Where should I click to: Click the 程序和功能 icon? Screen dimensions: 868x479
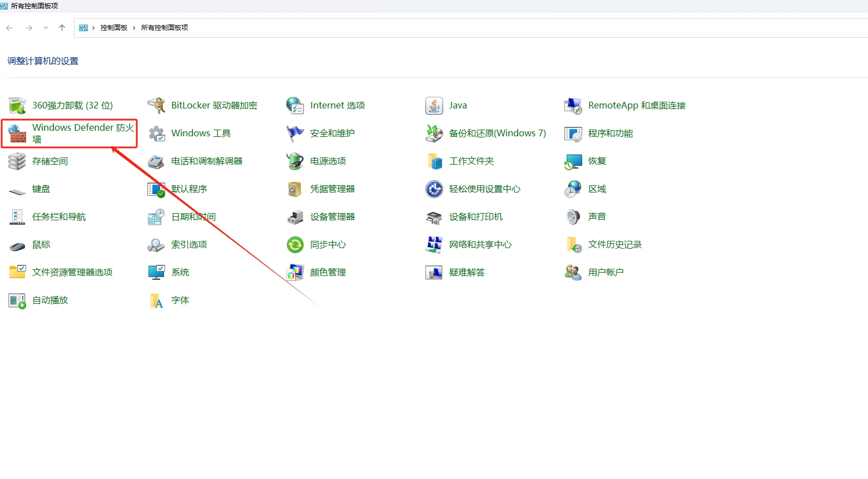coord(573,134)
